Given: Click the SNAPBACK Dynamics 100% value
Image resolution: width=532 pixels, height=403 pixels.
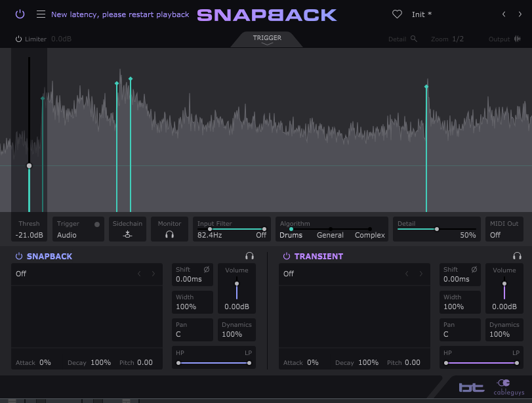Looking at the screenshot, I should 232,334.
